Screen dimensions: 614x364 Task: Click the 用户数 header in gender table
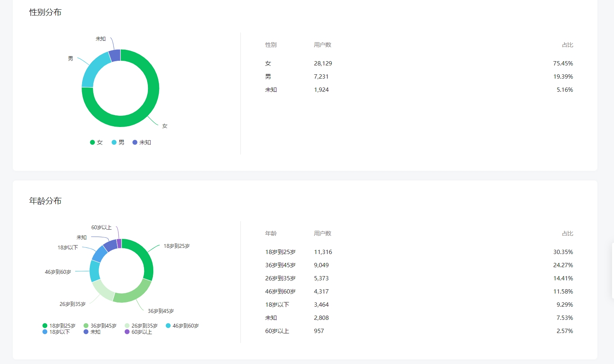click(322, 45)
